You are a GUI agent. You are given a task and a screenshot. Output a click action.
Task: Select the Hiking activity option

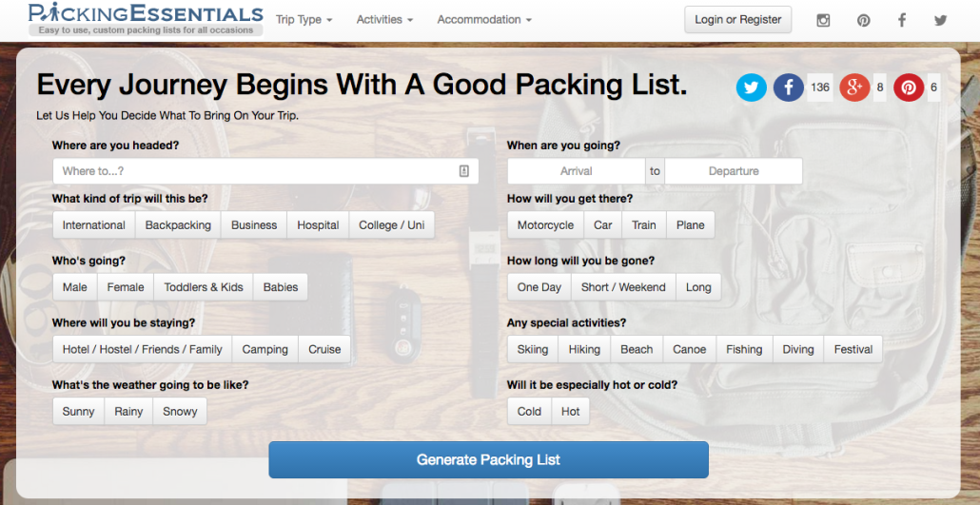[x=584, y=349]
